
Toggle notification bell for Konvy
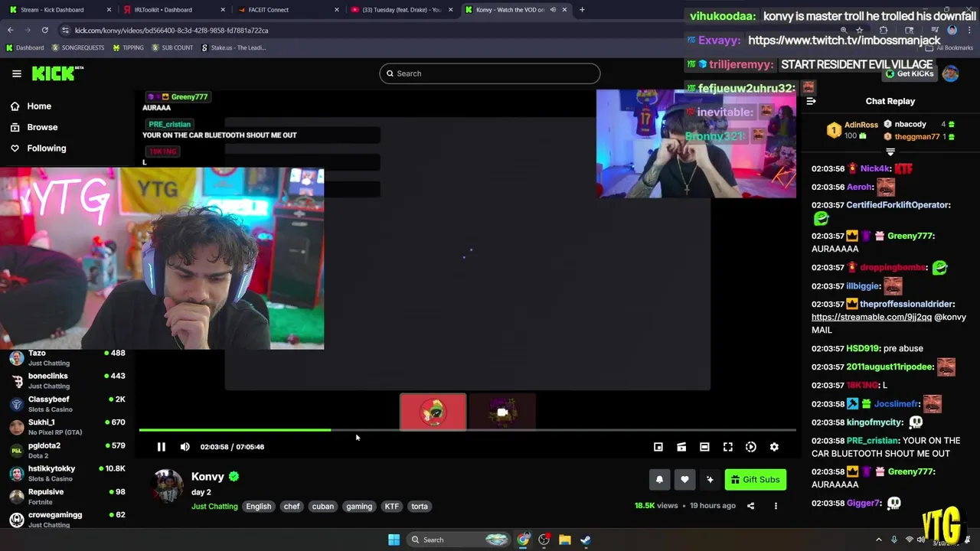coord(659,480)
